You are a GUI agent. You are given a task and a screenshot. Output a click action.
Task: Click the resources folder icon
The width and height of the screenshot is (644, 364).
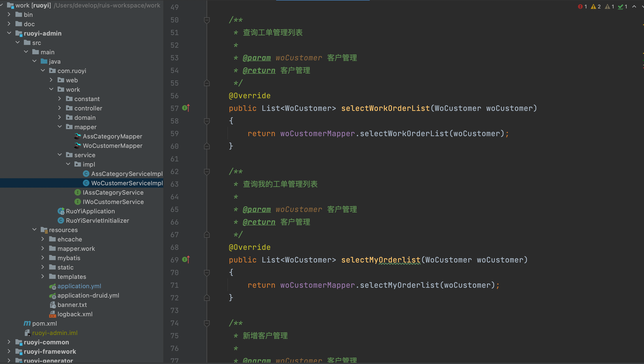[x=44, y=230]
